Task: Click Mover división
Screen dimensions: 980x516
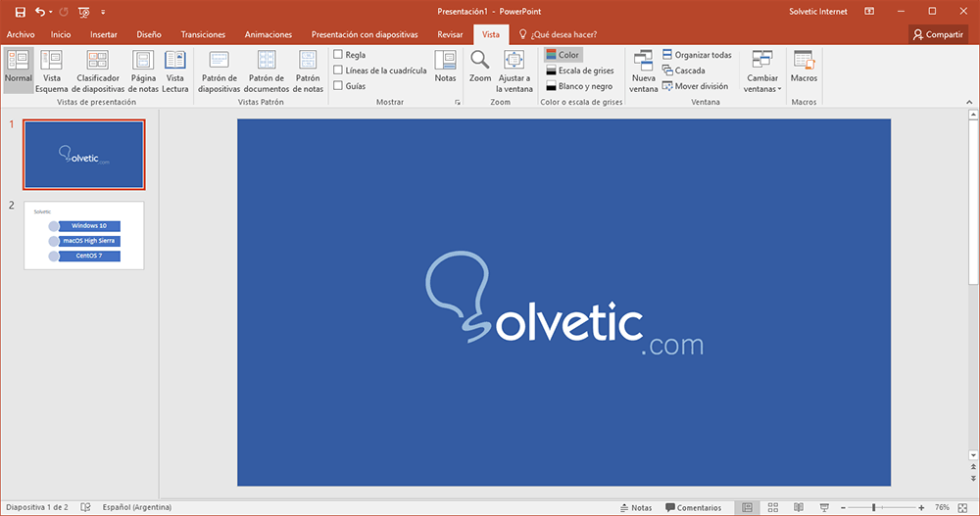Action: tap(695, 86)
